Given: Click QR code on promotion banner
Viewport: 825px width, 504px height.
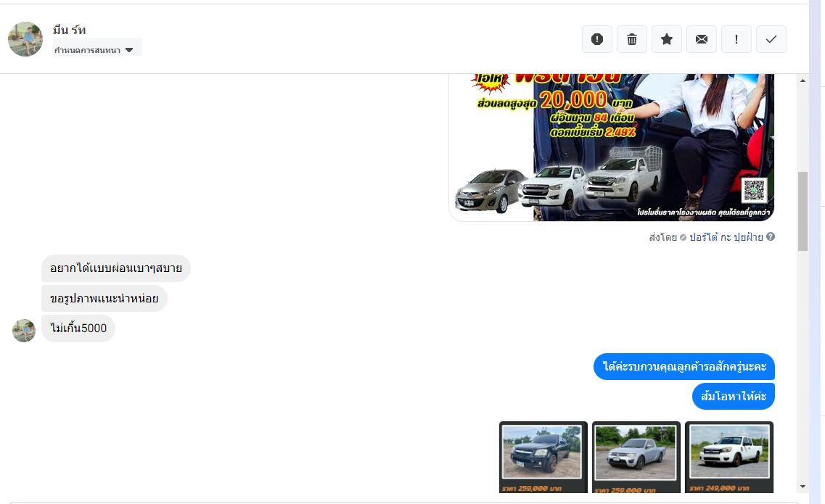Looking at the screenshot, I should [x=754, y=190].
